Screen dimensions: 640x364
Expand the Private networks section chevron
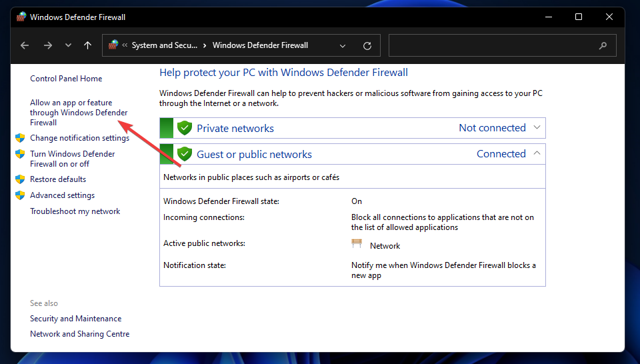[x=537, y=128]
